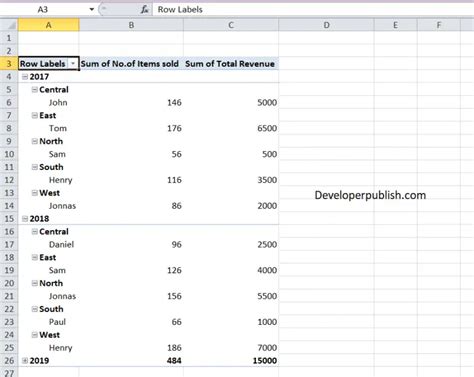
Task: Collapse Central under 2017
Action: pos(34,90)
